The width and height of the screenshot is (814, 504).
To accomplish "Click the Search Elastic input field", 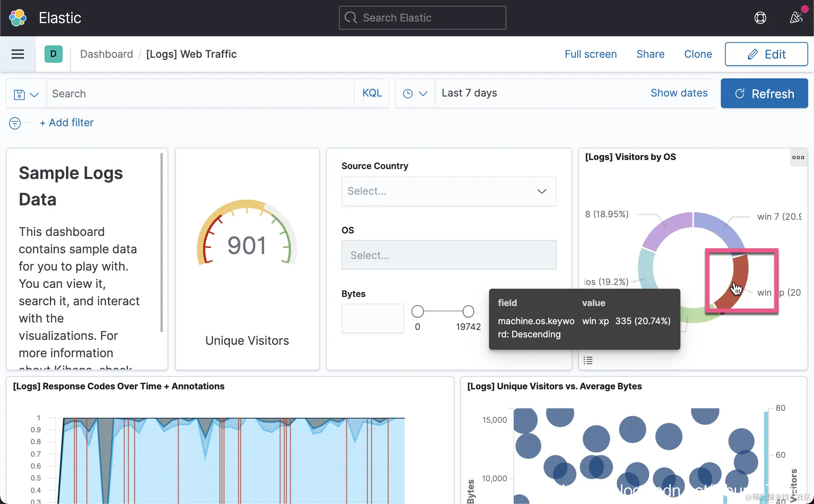I will click(x=422, y=18).
